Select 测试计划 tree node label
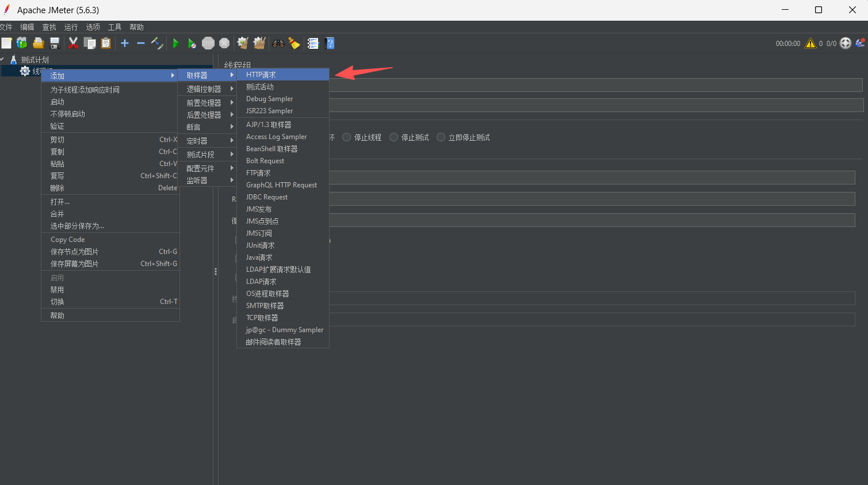The image size is (868, 485). pyautogui.click(x=35, y=60)
